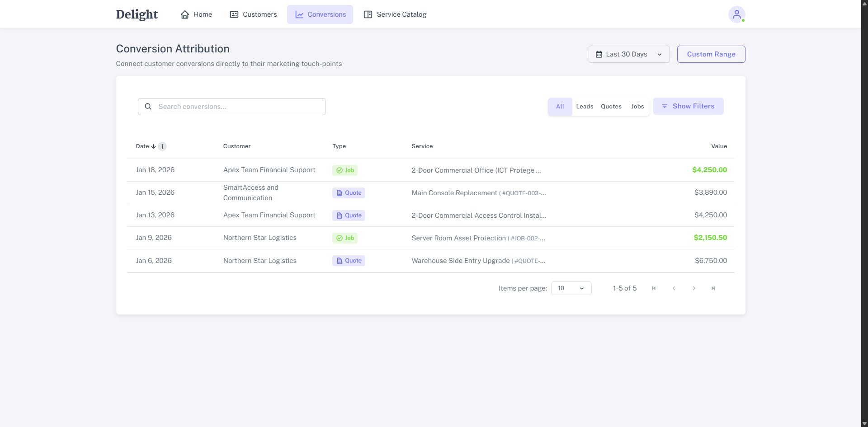Open the Service Catalog page
The height and width of the screenshot is (427, 868).
(x=395, y=14)
